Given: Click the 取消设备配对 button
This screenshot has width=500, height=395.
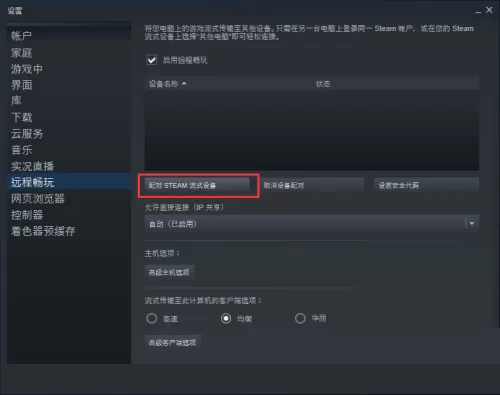Looking at the screenshot, I should 311,185.
